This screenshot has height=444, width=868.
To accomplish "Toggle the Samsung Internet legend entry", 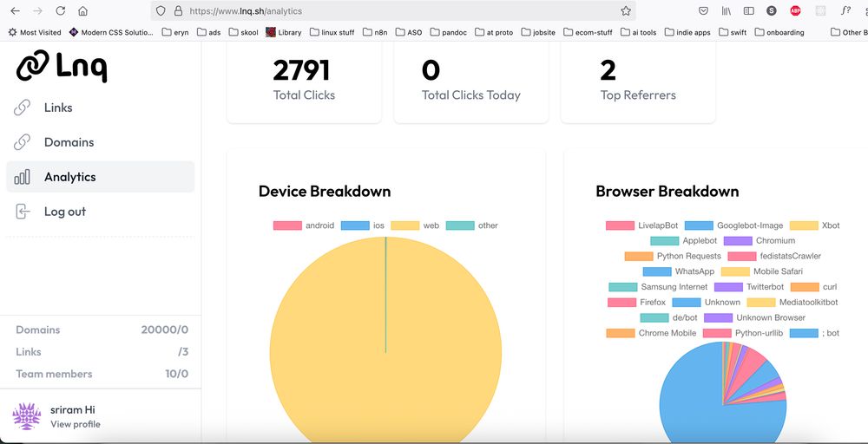I will point(658,287).
